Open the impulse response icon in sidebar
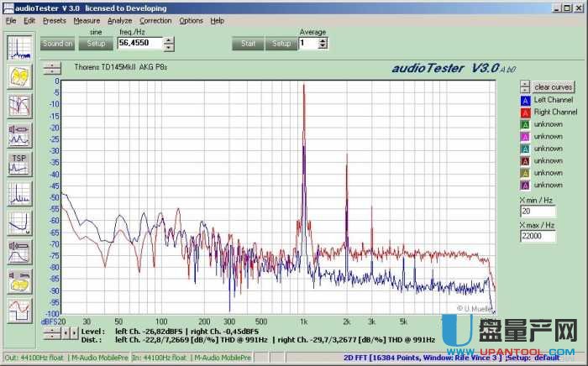588x366 pixels. point(18,193)
